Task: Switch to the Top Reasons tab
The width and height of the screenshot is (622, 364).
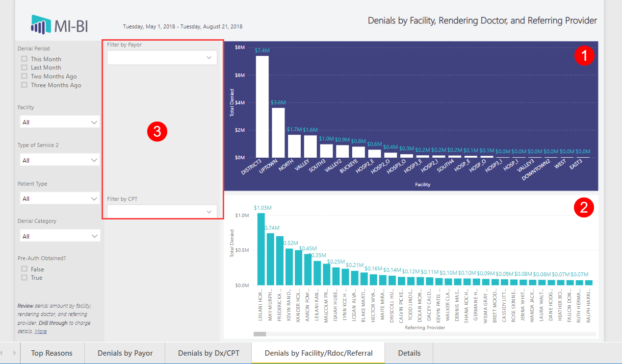Action: pos(52,353)
